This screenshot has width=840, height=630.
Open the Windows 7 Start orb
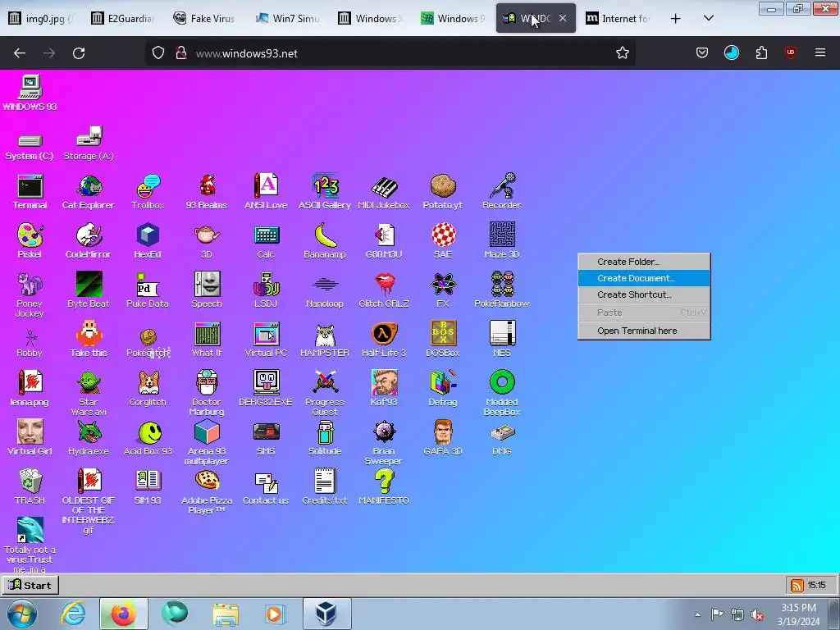click(x=22, y=614)
